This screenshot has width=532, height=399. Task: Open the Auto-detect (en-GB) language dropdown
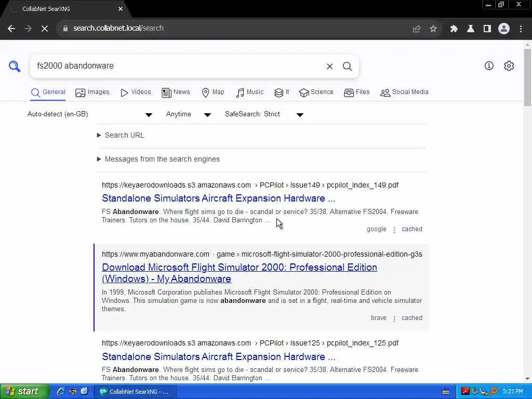90,114
